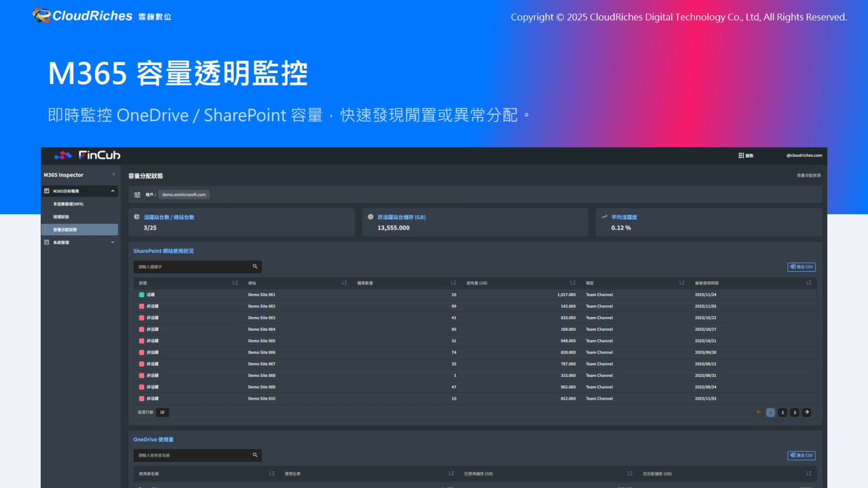This screenshot has height=488, width=868.
Task: Click the red inactive status indicator for Demo Site 002
Action: 142,306
